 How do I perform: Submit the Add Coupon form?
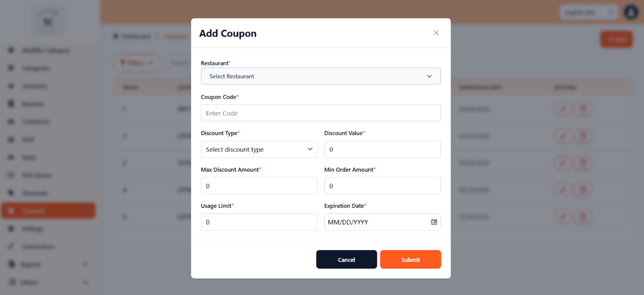point(410,260)
